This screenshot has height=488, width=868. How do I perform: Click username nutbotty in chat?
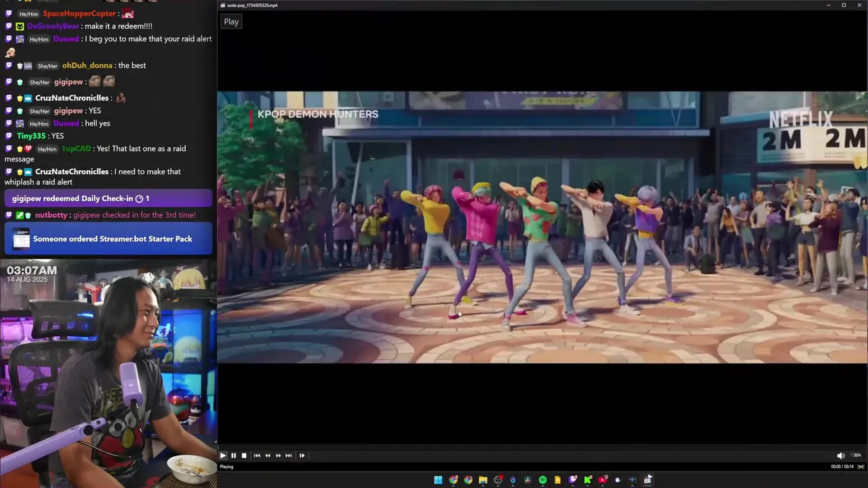coord(51,215)
